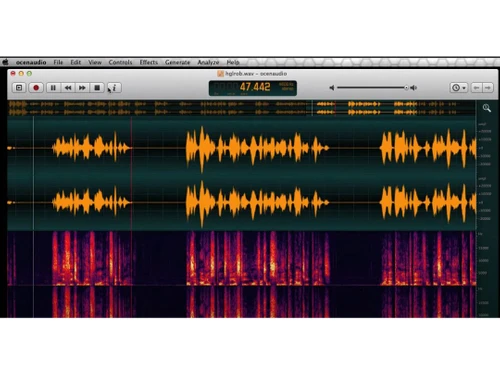Mute using the low-volume speaker icon
Screen dimensions: 500x375
coord(332,88)
